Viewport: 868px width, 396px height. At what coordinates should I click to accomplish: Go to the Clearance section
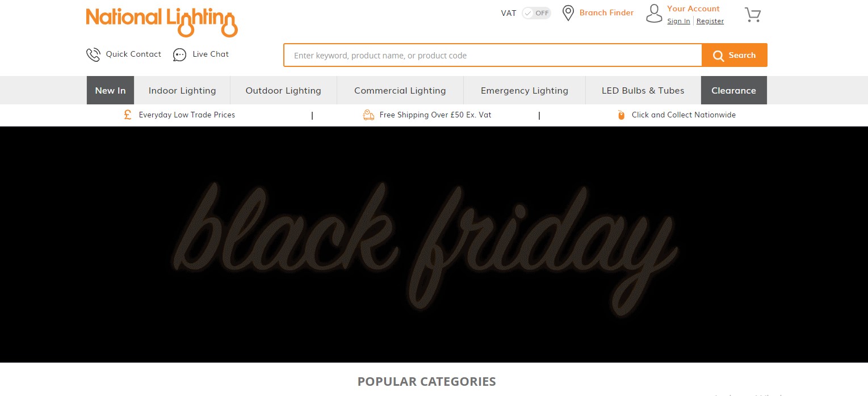(733, 91)
